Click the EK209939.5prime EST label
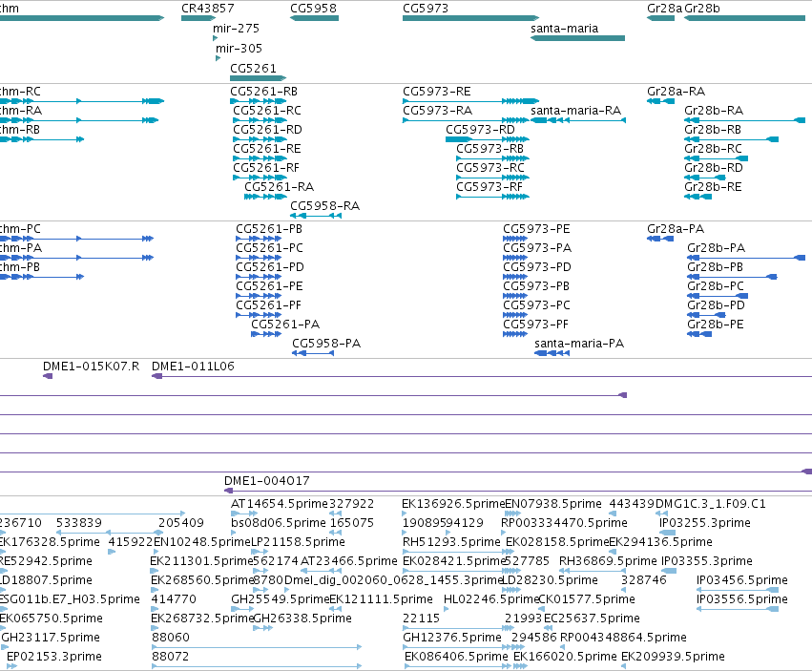 pos(674,657)
